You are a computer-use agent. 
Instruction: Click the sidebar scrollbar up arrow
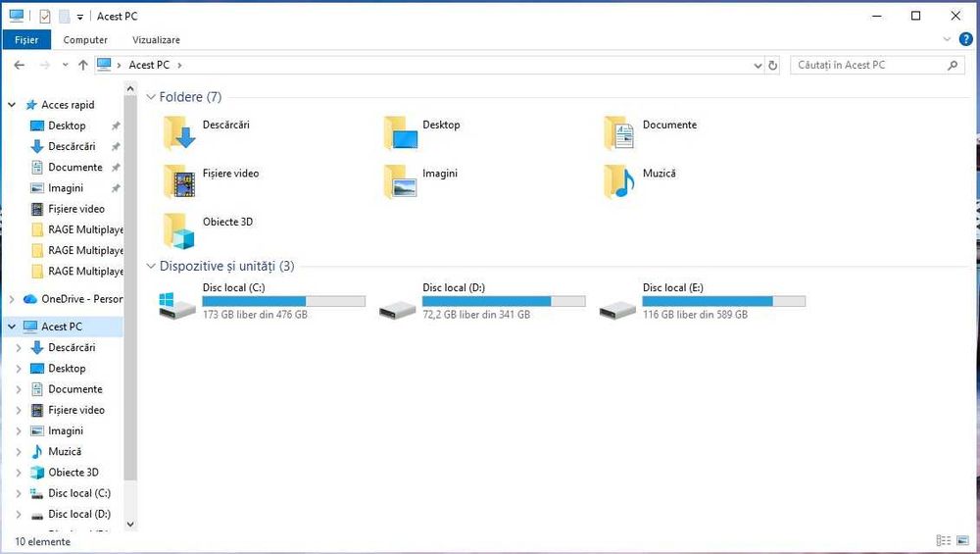tap(130, 89)
